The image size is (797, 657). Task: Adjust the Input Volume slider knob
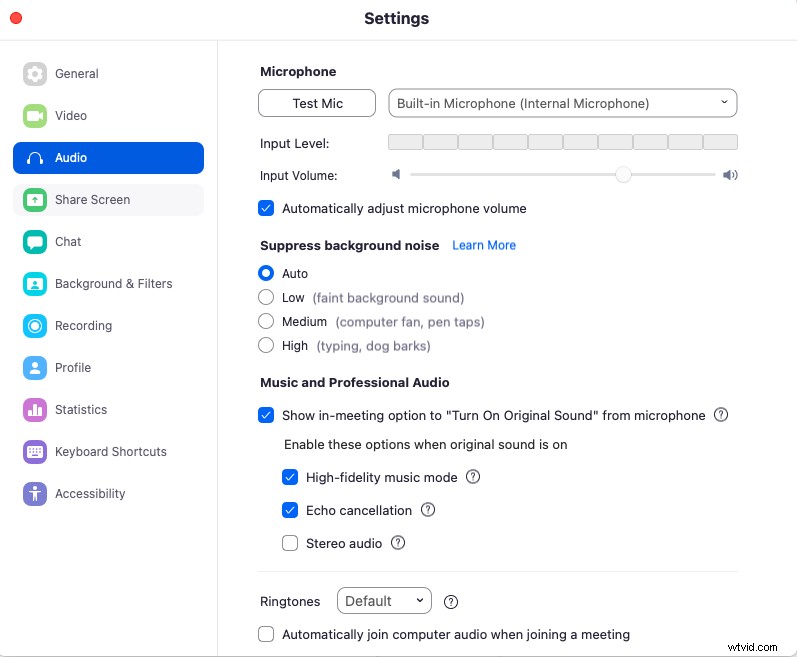point(623,175)
